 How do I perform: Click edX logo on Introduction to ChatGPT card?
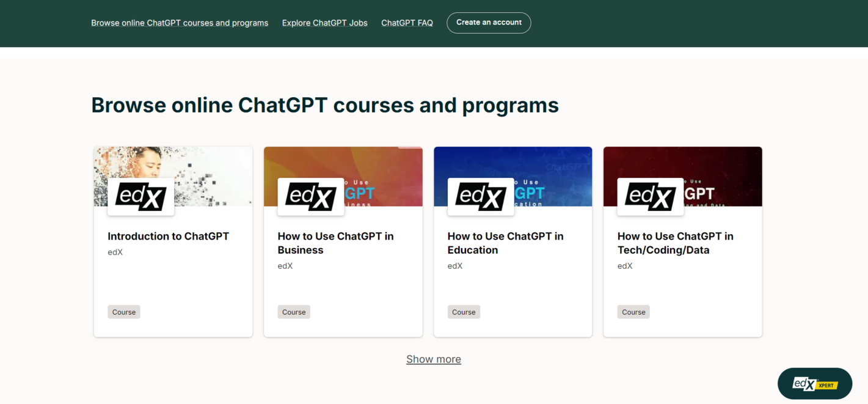pos(141,197)
